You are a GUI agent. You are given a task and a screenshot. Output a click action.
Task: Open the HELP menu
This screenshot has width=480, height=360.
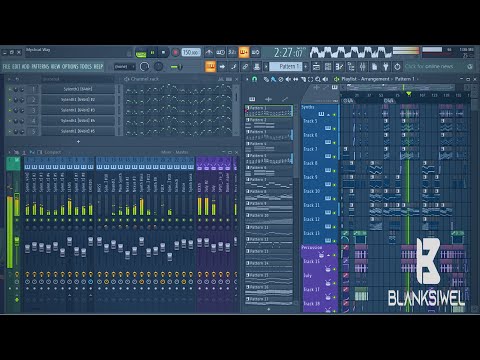[x=98, y=67]
